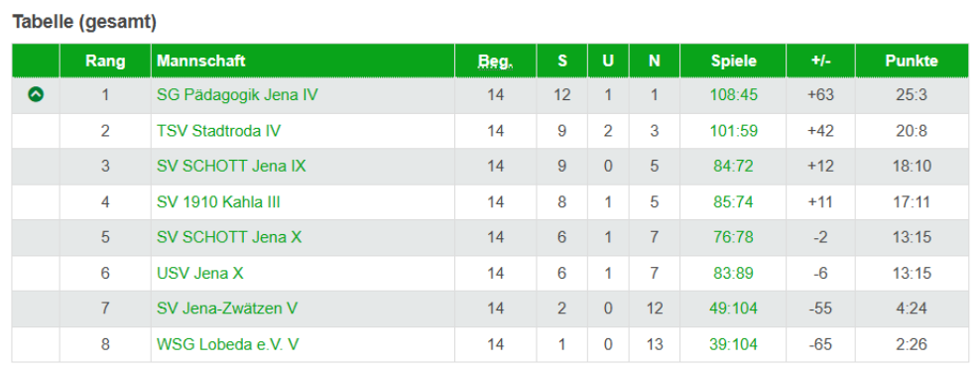The image size is (980, 372).
Task: Open USV Jena X team page
Action: [x=200, y=273]
